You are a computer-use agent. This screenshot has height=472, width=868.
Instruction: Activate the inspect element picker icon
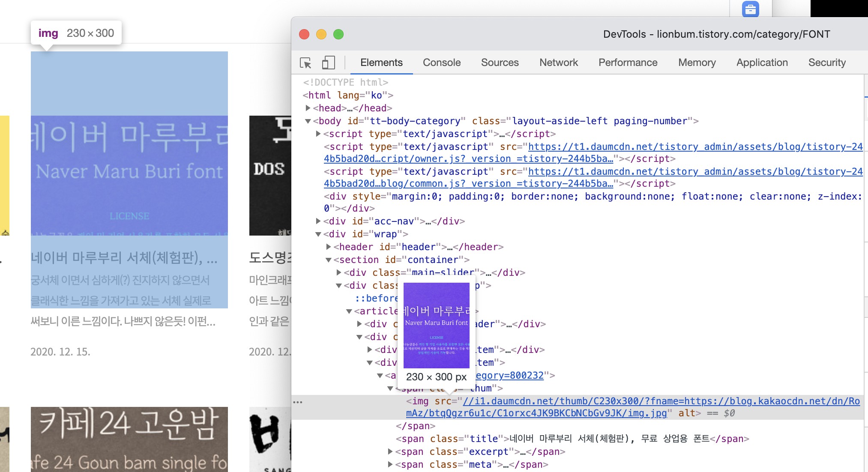pyautogui.click(x=305, y=63)
